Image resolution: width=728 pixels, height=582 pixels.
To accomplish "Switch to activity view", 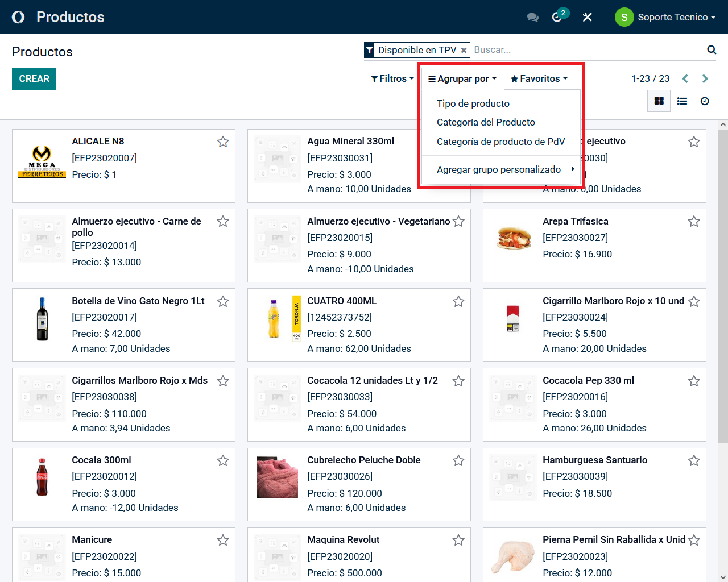I will pyautogui.click(x=705, y=101).
